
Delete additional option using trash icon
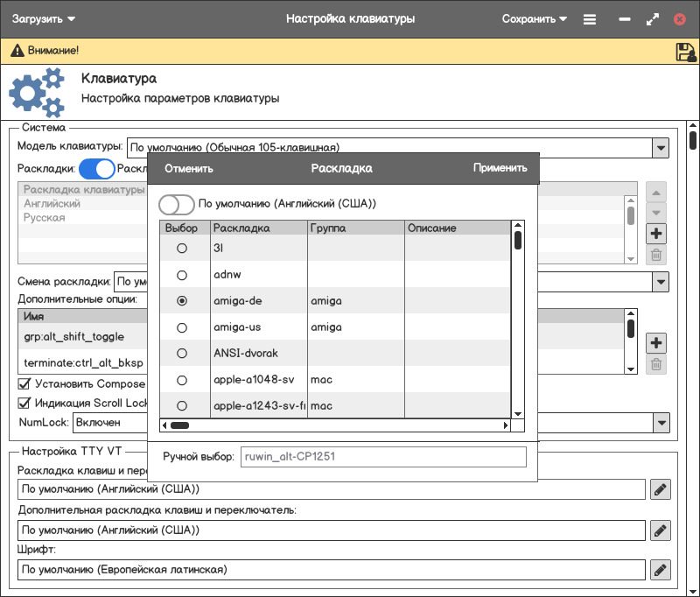pos(656,364)
